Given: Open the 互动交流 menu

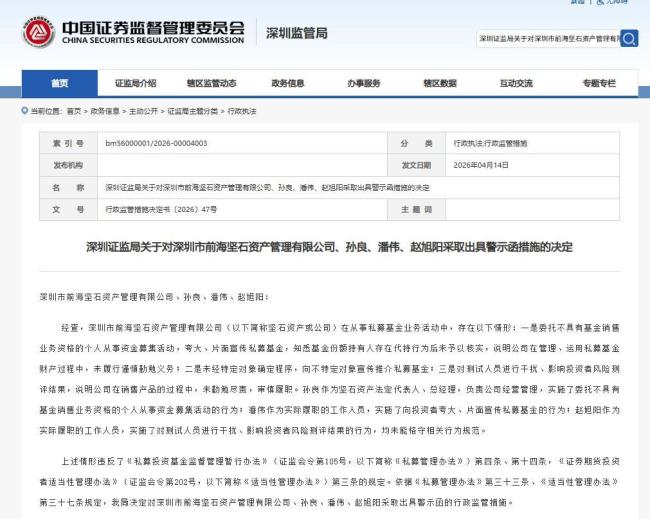Looking at the screenshot, I should (516, 83).
